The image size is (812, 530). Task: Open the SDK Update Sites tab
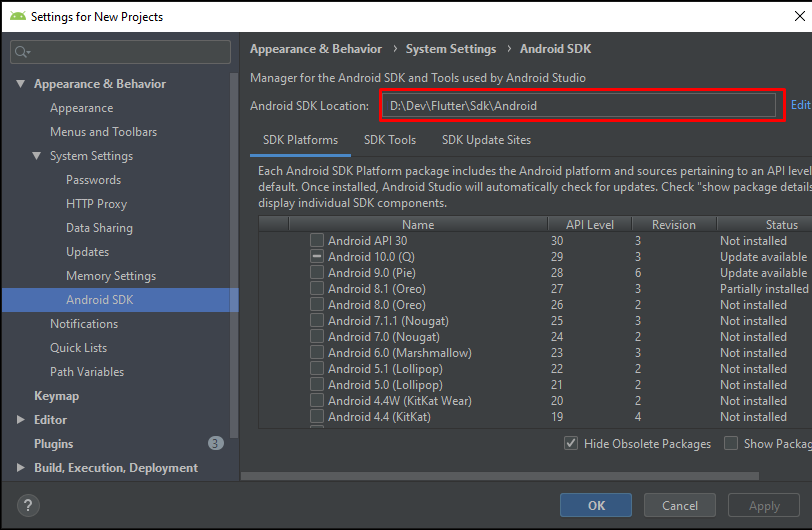486,140
